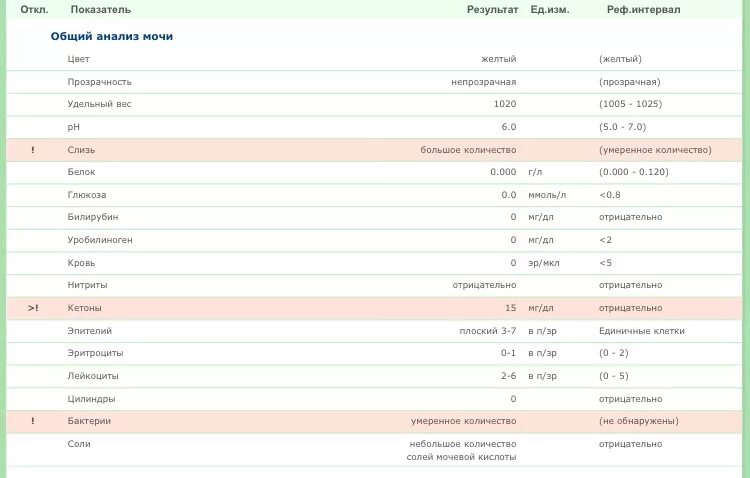750x478 pixels.
Task: Click reference value '<5'
Action: click(x=606, y=263)
